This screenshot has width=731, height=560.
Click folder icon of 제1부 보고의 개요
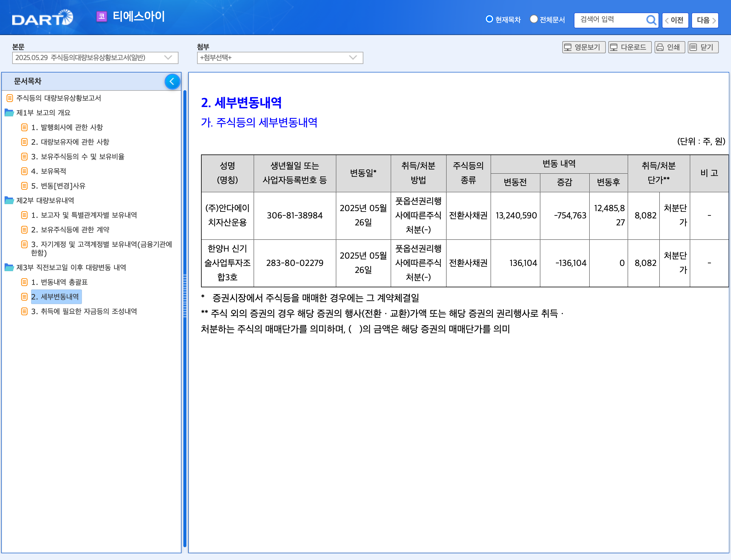pyautogui.click(x=9, y=112)
